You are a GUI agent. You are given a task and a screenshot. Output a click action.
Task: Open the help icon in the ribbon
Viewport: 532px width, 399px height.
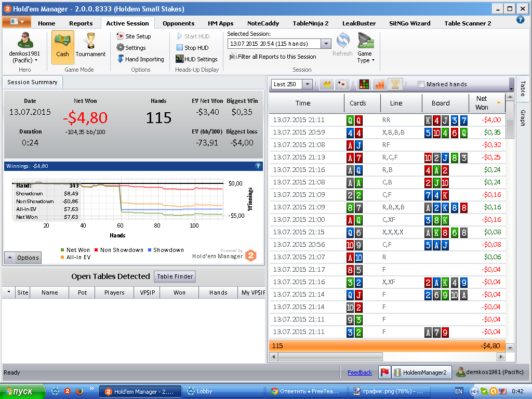point(520,20)
